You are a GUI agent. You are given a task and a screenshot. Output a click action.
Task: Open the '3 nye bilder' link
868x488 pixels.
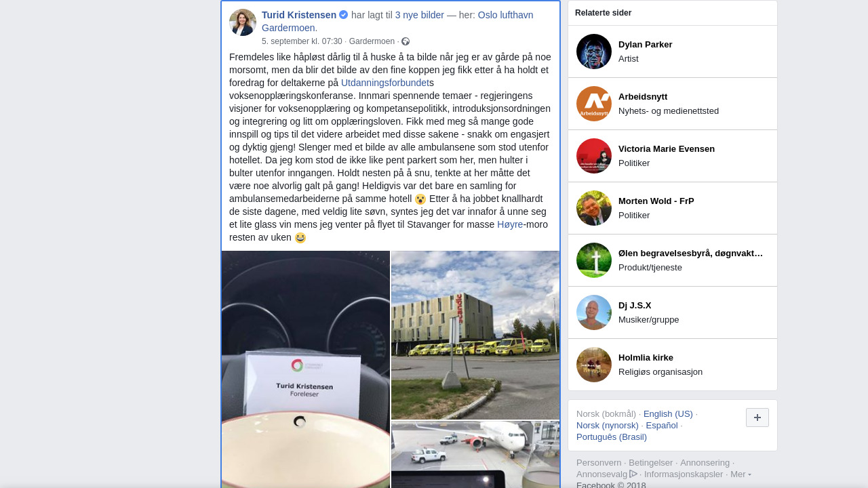pos(420,15)
